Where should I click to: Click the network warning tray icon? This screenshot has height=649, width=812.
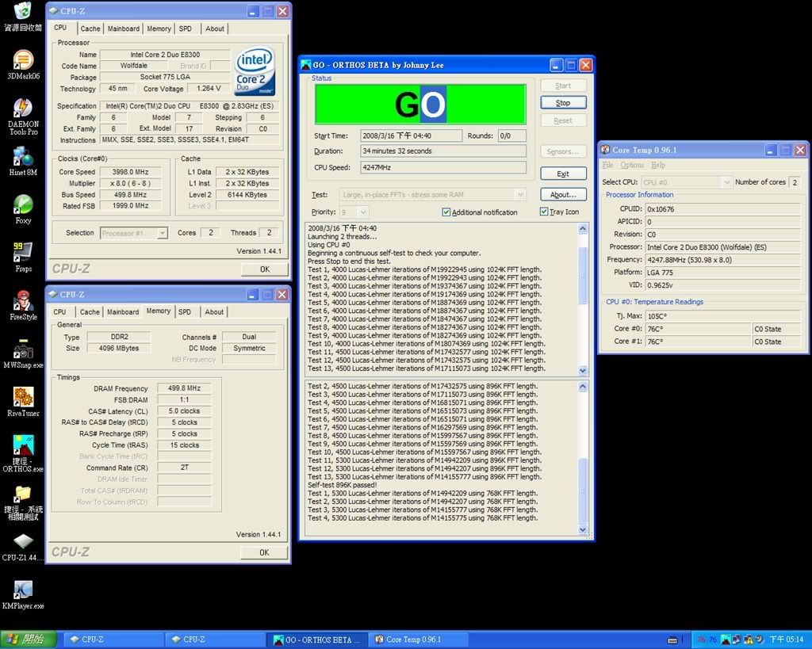pyautogui.click(x=749, y=639)
